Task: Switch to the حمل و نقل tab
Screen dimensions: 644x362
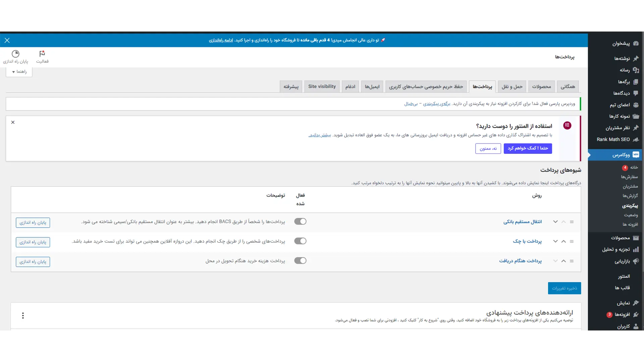Action: pos(512,86)
